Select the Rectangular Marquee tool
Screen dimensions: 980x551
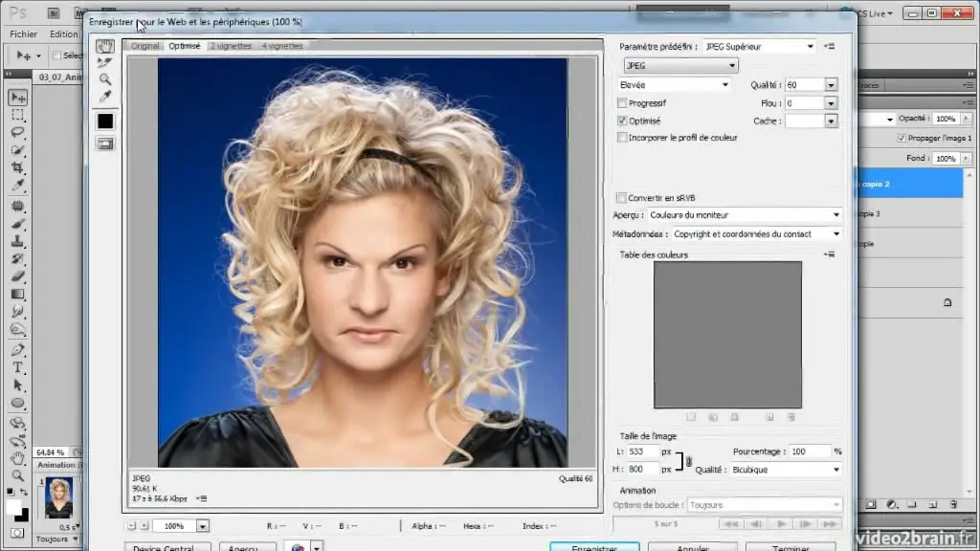pyautogui.click(x=17, y=115)
